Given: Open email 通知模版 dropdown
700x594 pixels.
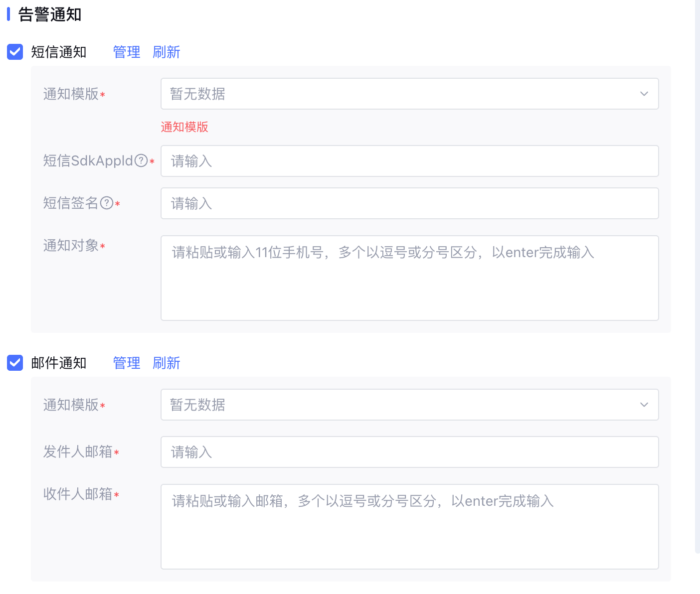Looking at the screenshot, I should (399, 405).
